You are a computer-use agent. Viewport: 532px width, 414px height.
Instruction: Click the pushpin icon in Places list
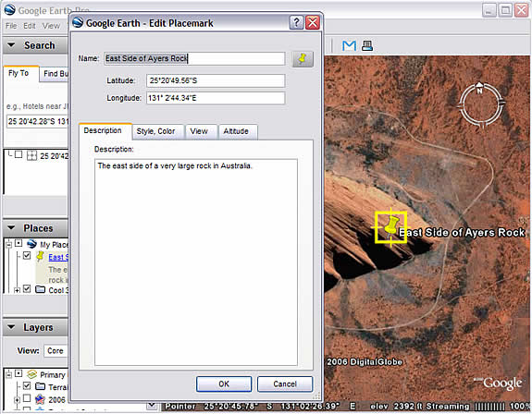(40, 257)
